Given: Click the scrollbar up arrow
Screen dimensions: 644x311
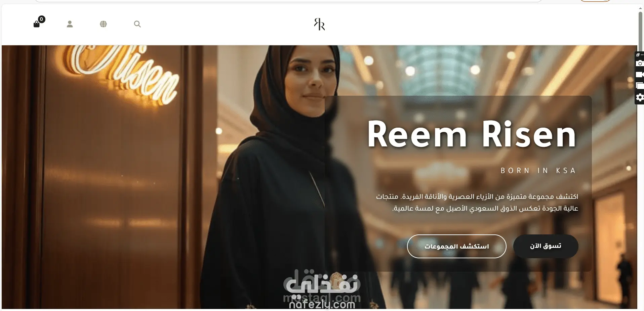Looking at the screenshot, I should coord(640,8).
